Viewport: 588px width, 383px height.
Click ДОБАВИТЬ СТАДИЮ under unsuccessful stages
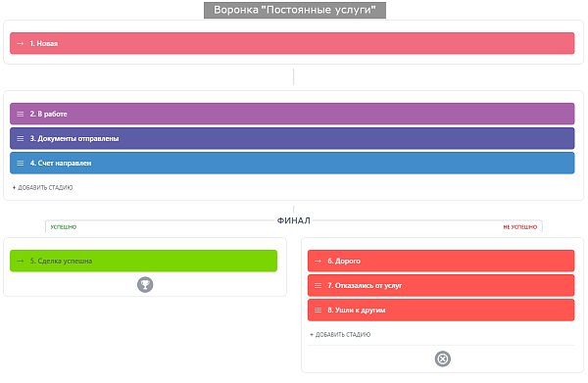340,334
